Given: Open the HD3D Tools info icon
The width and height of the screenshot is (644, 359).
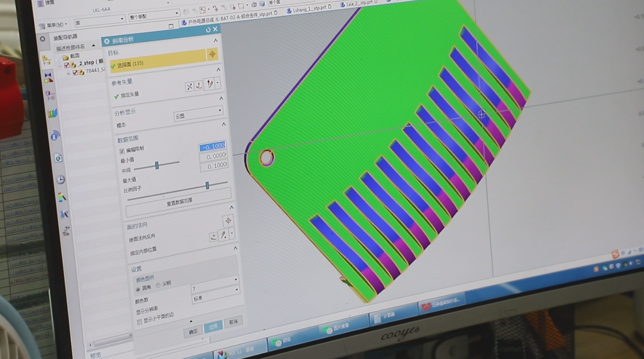Looking at the screenshot, I should pyautogui.click(x=55, y=136).
